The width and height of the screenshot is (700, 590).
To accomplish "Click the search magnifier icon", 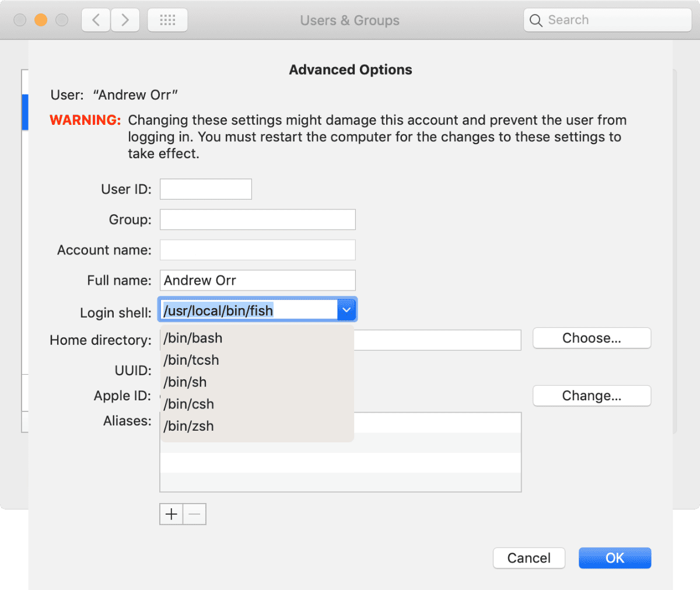I will pos(535,19).
